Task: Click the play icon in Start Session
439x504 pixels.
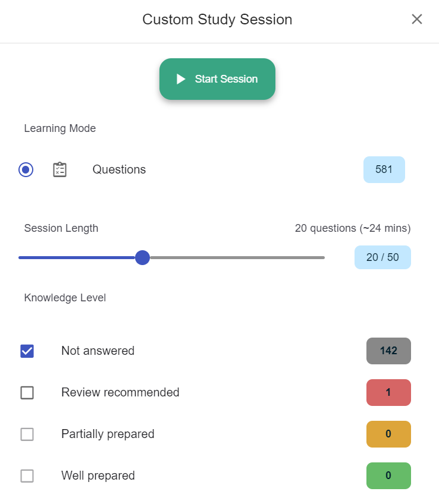Action: [181, 79]
